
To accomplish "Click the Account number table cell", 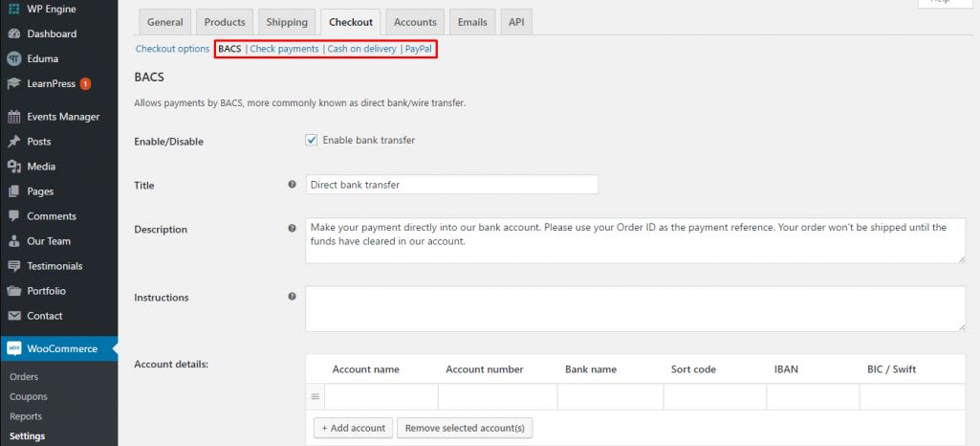I will tap(497, 396).
